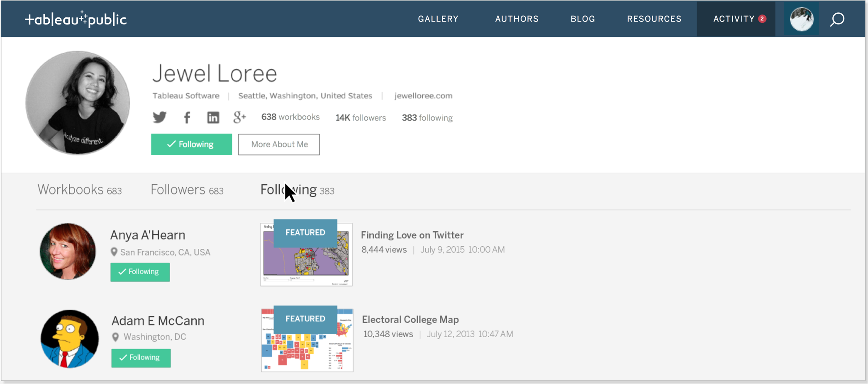Click the Tableau Public logo
The width and height of the screenshot is (868, 384).
point(76,19)
